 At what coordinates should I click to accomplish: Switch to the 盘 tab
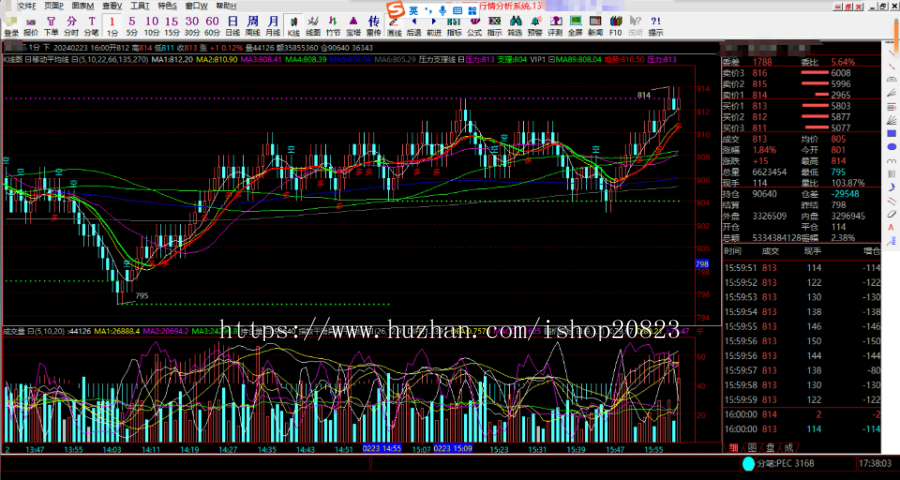point(770,447)
